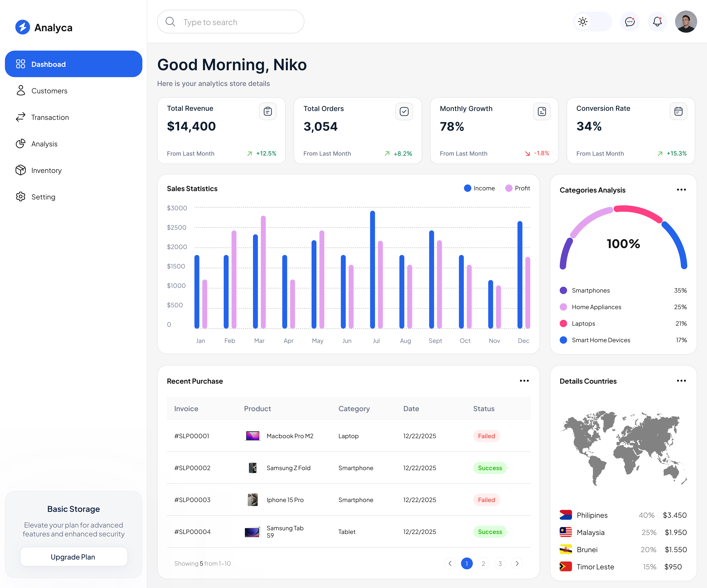
Task: Go to previous page arrow
Action: pyautogui.click(x=450, y=563)
